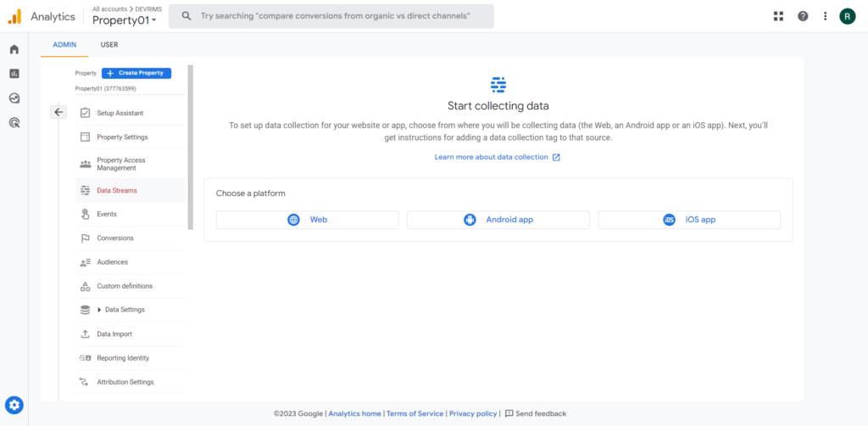The image size is (868, 426).
Task: Click the Property Access Management people icon
Action: 86,164
